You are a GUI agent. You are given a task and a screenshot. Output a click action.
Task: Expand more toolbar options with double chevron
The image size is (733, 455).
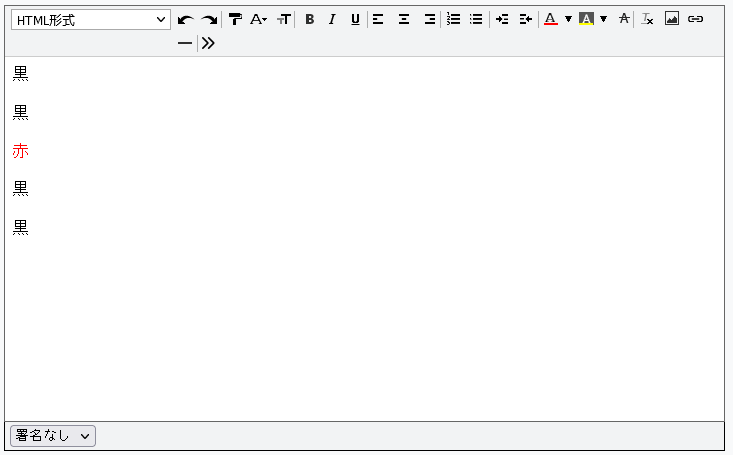click(x=208, y=43)
